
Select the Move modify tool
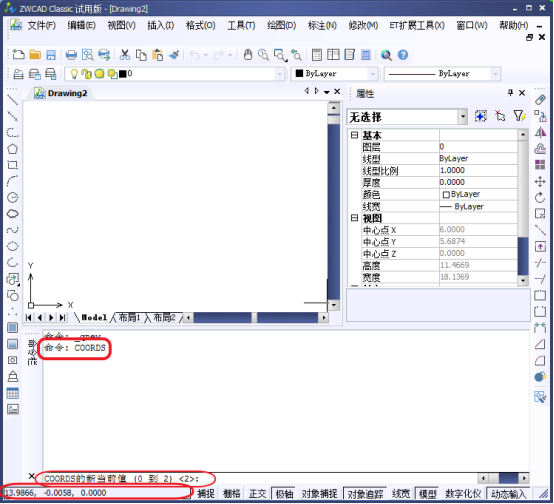coord(540,182)
